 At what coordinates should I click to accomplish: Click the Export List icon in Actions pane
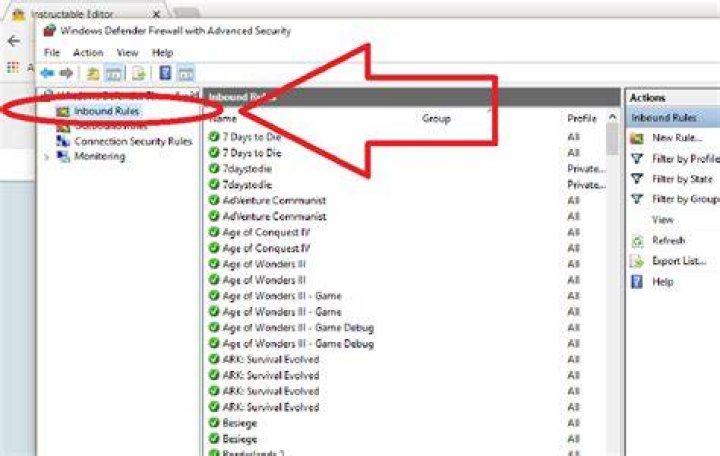pyautogui.click(x=637, y=261)
